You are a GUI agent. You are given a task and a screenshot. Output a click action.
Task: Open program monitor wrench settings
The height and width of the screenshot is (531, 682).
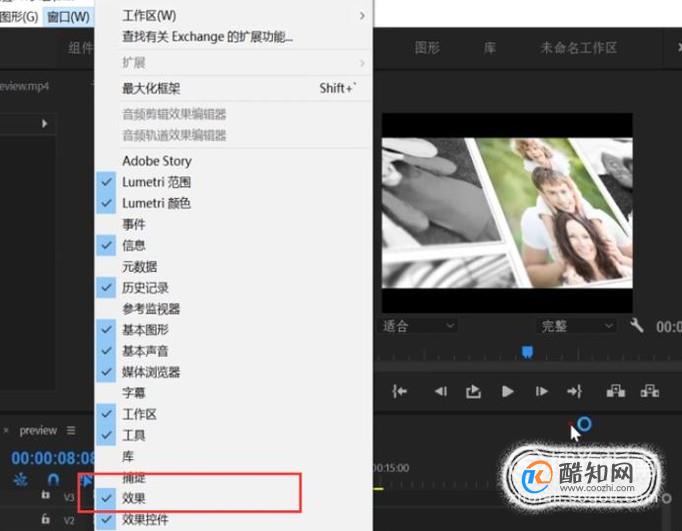636,325
